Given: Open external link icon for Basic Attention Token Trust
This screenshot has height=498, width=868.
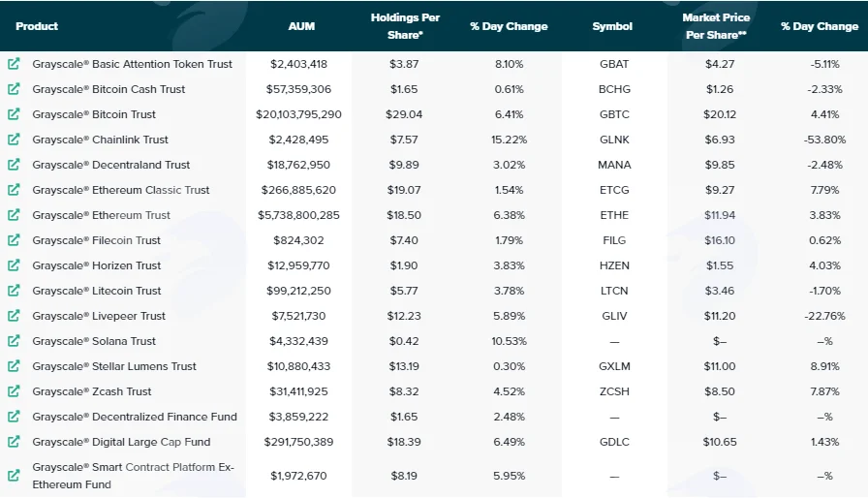Looking at the screenshot, I should tap(14, 64).
